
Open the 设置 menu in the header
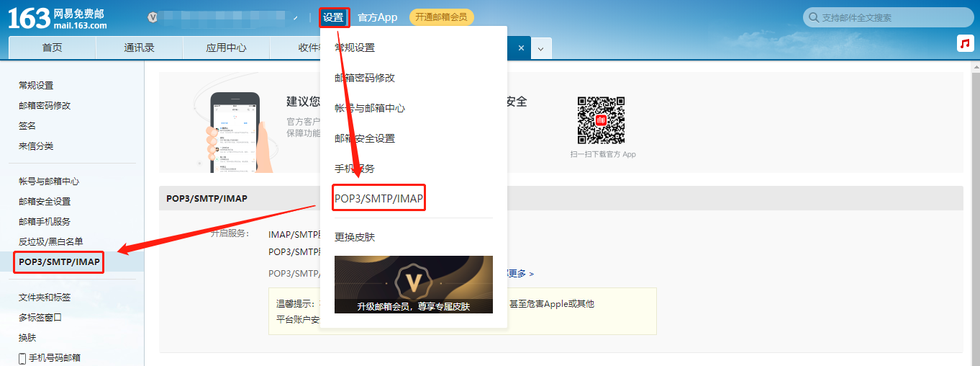coord(334,17)
